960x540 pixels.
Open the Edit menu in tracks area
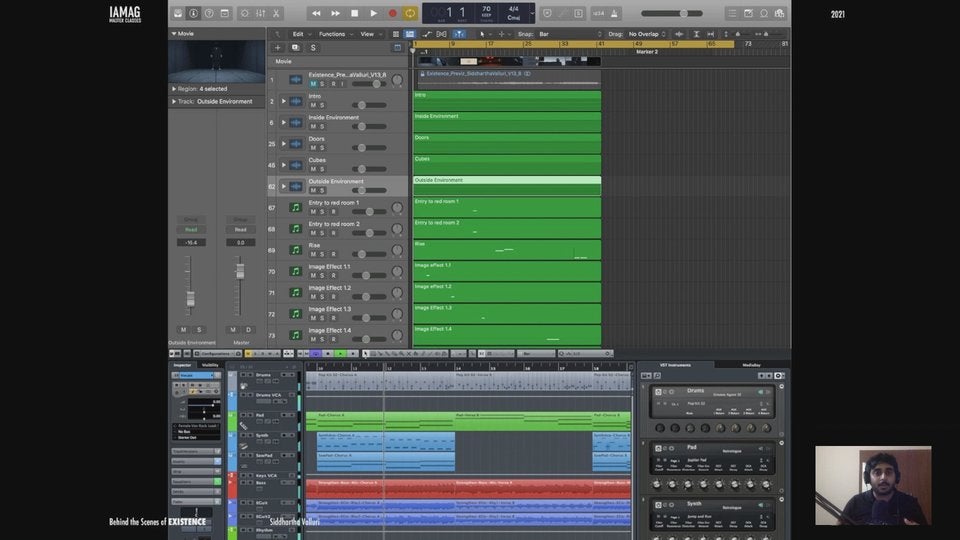(299, 34)
